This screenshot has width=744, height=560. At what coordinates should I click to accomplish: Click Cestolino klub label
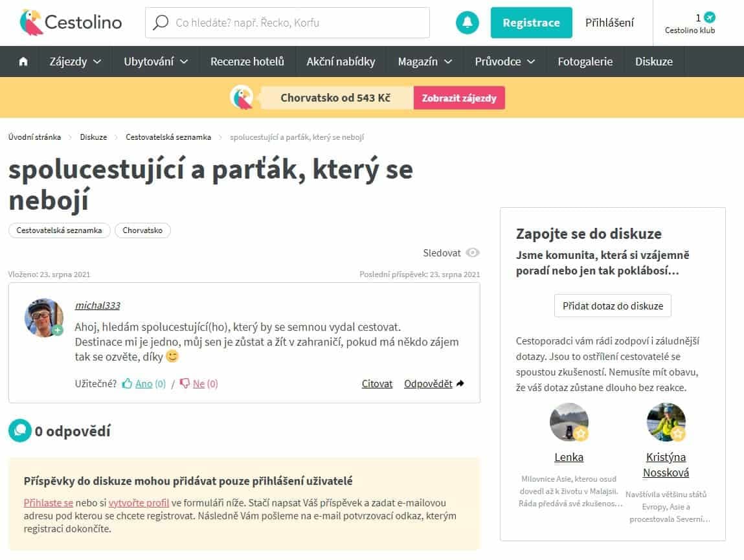click(x=690, y=30)
